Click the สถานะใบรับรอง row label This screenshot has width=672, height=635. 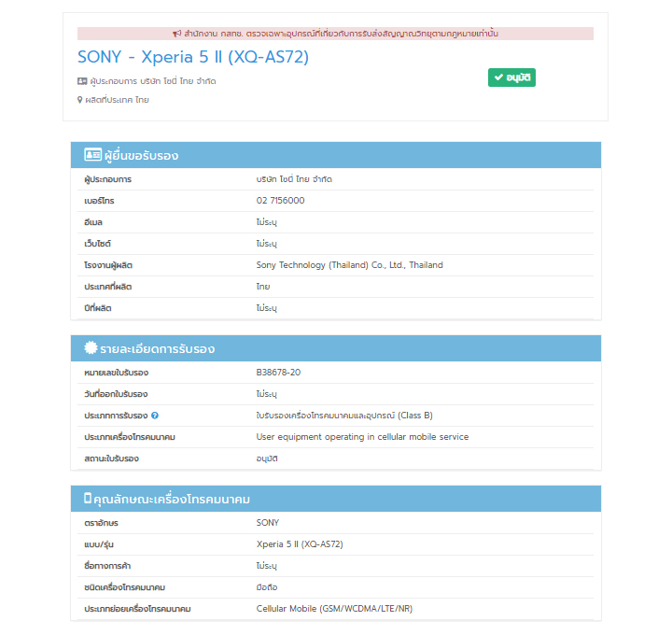[111, 459]
